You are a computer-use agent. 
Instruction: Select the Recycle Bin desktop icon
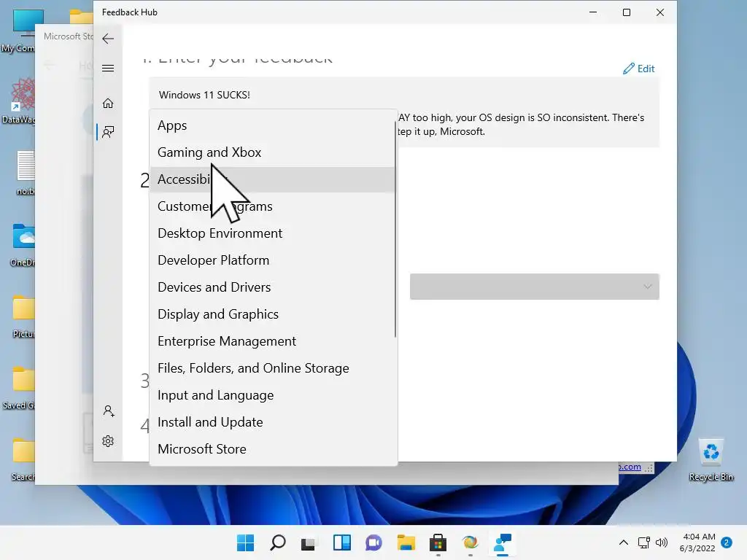click(x=711, y=460)
